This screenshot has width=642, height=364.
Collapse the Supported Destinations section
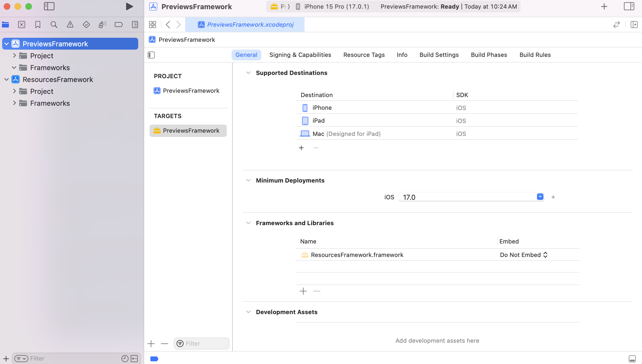pos(248,73)
